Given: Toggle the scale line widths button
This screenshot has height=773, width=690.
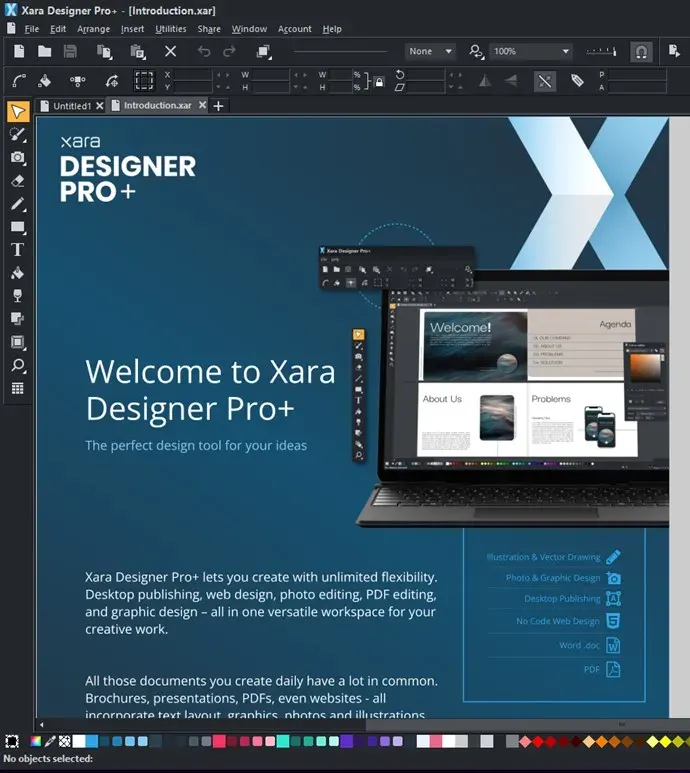Looking at the screenshot, I should coord(545,81).
